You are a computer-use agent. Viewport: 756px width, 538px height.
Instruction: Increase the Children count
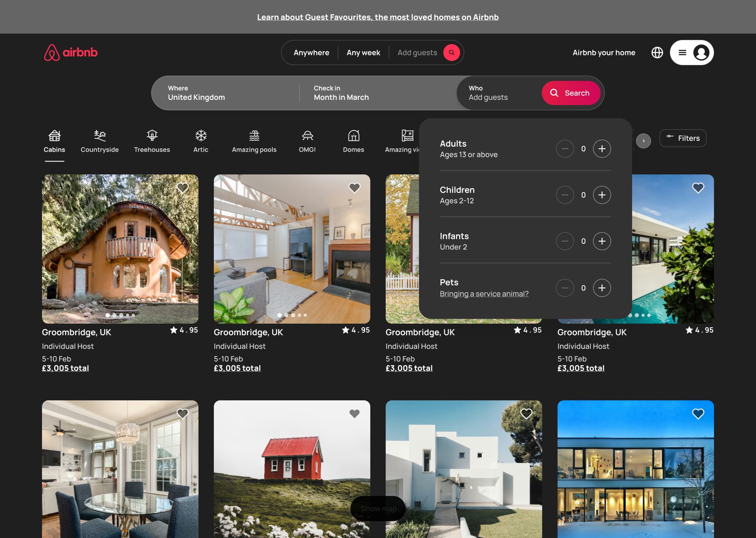pos(602,195)
